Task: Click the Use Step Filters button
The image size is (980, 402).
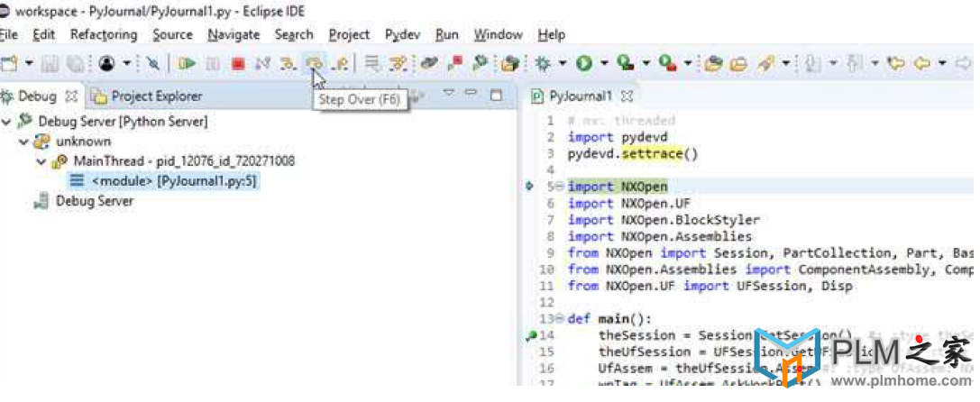Action: 398,62
